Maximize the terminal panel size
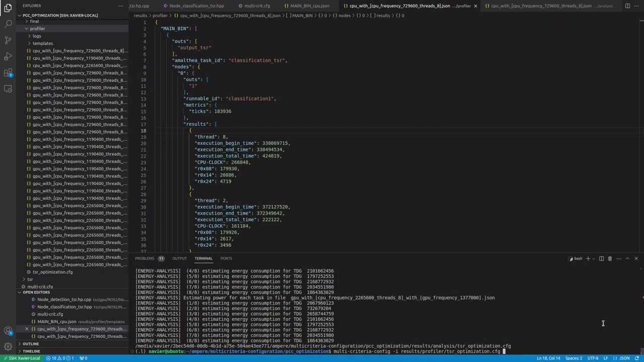 [627, 258]
